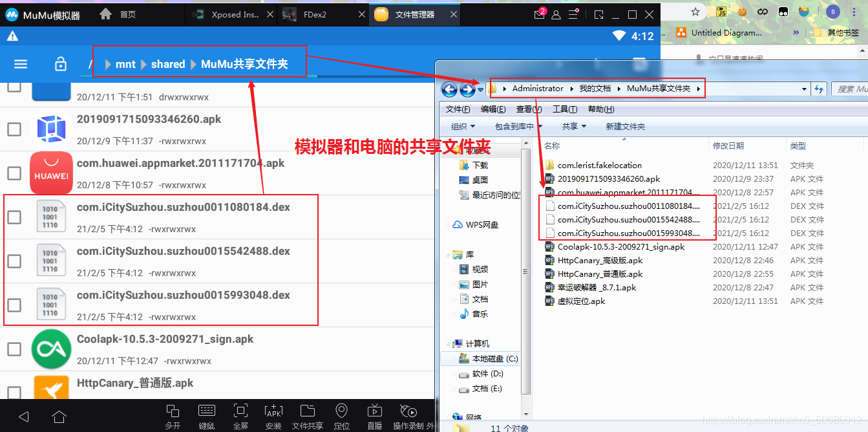
Task: Click the MuMu home tab icon
Action: (x=106, y=14)
